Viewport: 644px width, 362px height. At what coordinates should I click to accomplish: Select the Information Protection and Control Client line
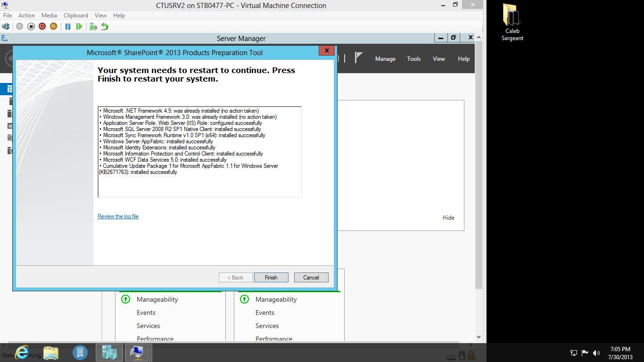click(x=181, y=154)
